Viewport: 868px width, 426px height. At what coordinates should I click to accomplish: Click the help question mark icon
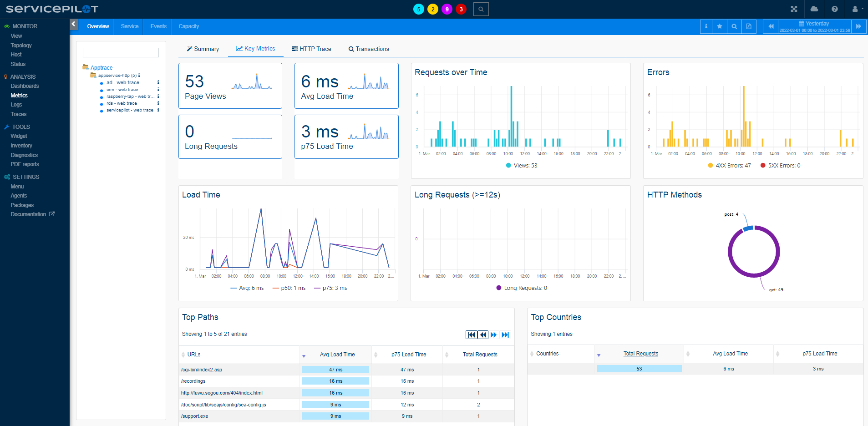(834, 9)
